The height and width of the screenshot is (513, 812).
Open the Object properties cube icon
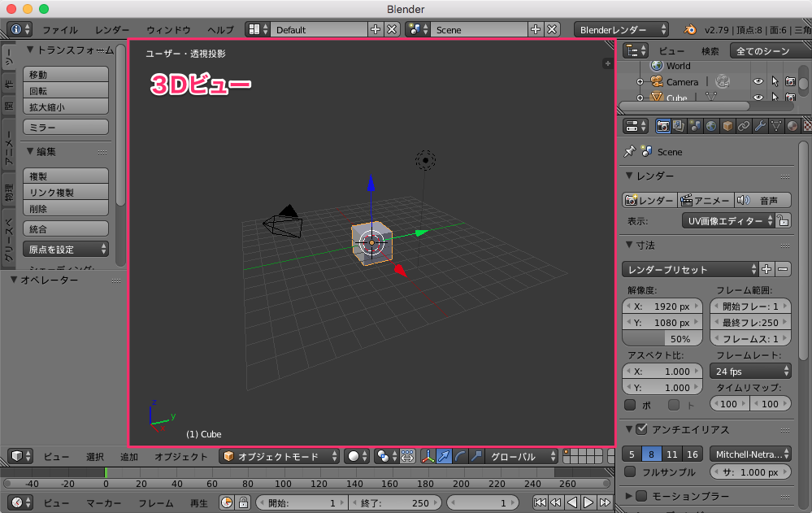(727, 126)
